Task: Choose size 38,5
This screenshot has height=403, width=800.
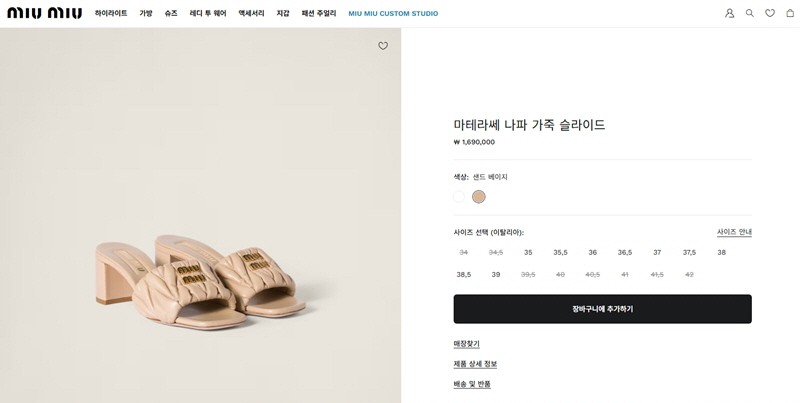Action: pyautogui.click(x=464, y=274)
